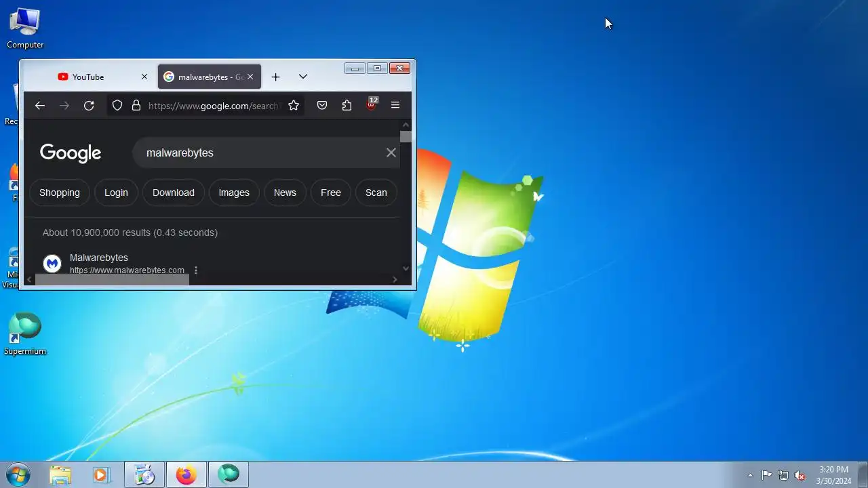Show hidden tray icons arrow
Image resolution: width=868 pixels, height=488 pixels.
point(750,475)
